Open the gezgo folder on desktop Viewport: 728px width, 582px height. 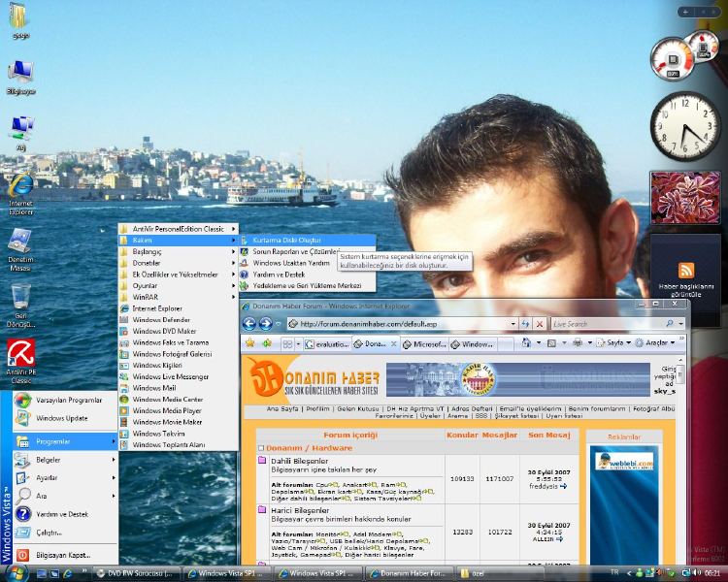(x=19, y=21)
